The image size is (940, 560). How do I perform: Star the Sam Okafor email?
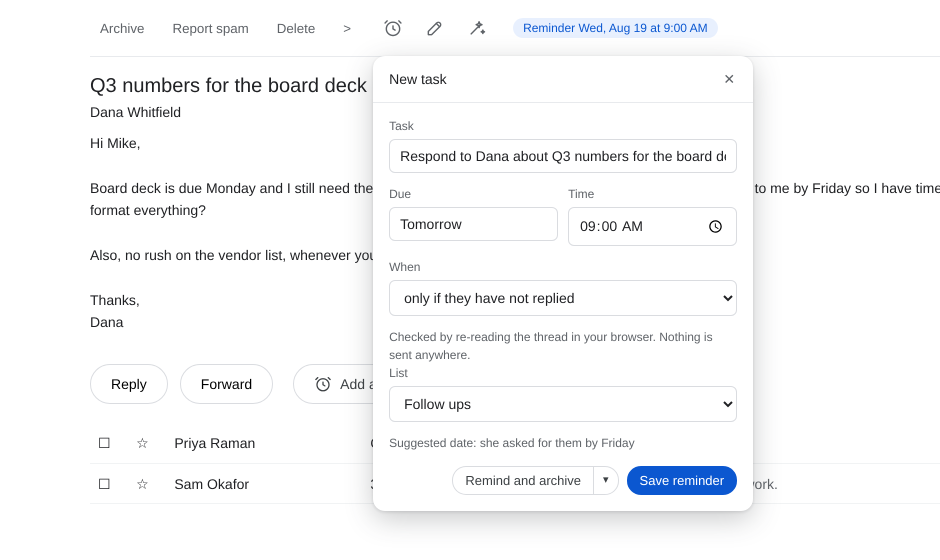pyautogui.click(x=142, y=484)
